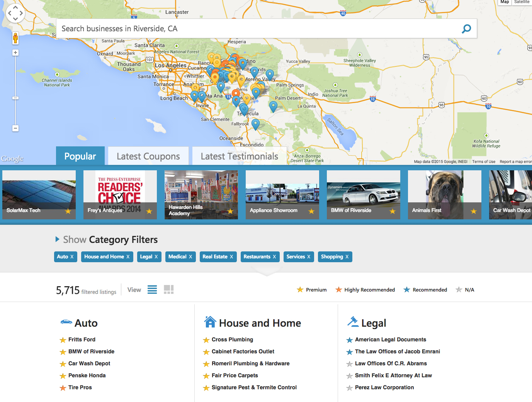Image resolution: width=532 pixels, height=402 pixels.
Task: Click the Highly Recommended orange star legend icon
Action: 339,290
